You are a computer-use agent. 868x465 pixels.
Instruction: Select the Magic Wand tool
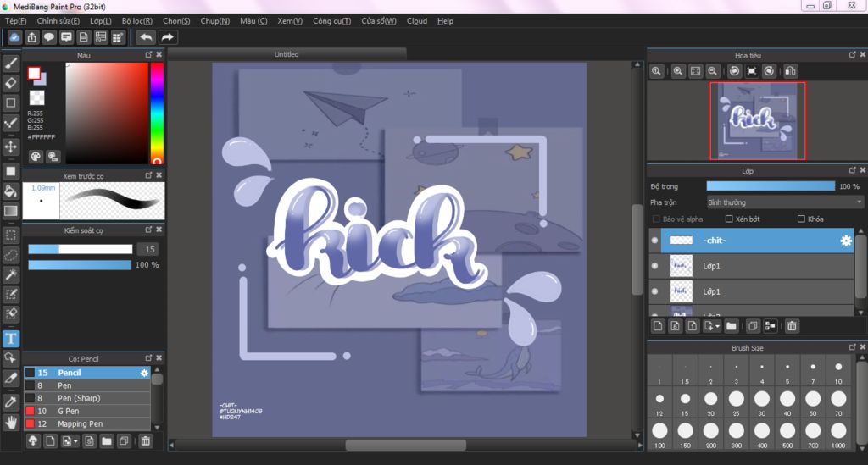click(11, 274)
